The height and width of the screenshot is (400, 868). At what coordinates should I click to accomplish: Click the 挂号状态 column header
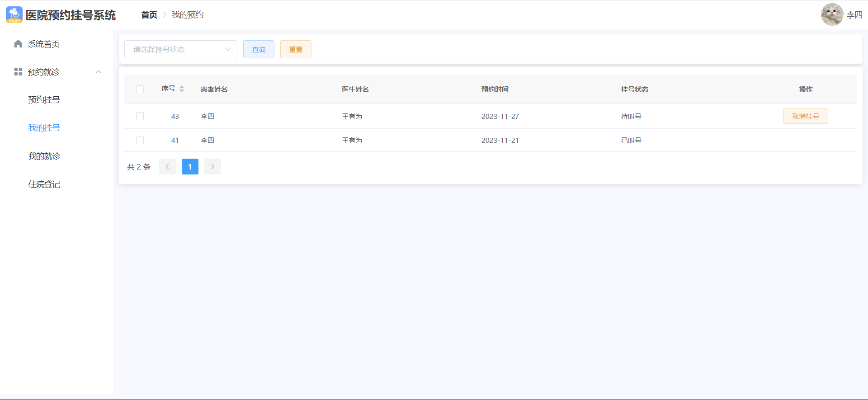pyautogui.click(x=635, y=89)
